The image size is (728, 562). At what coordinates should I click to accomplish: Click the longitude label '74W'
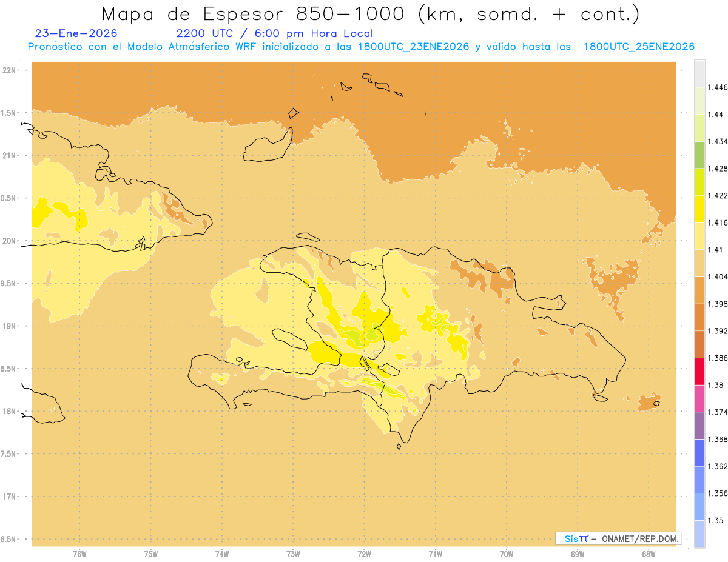pos(222,554)
